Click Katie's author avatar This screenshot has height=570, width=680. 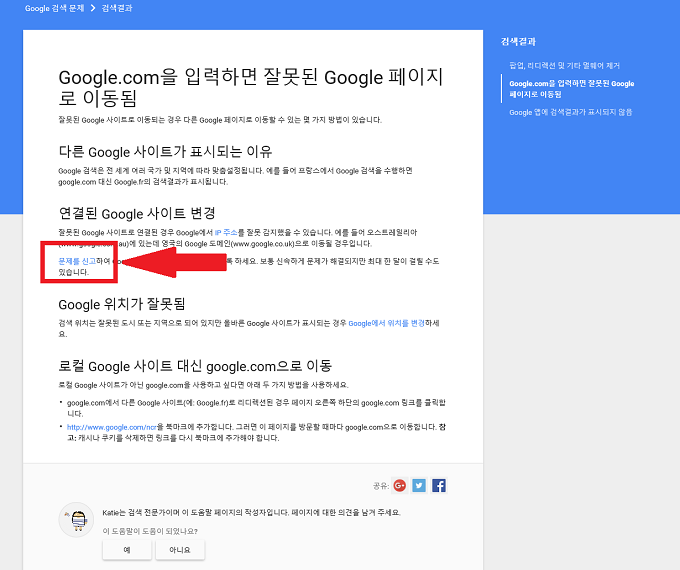click(x=76, y=520)
